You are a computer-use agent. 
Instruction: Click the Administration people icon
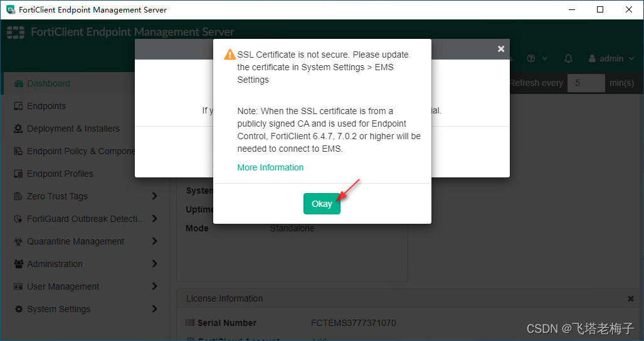coord(18,265)
